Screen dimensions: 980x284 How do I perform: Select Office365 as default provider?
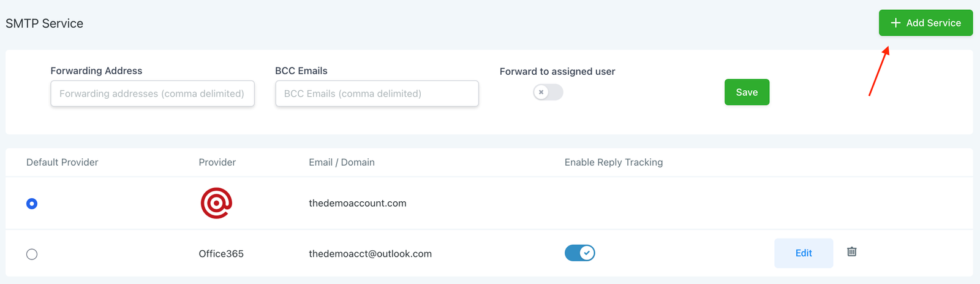pos(32,254)
